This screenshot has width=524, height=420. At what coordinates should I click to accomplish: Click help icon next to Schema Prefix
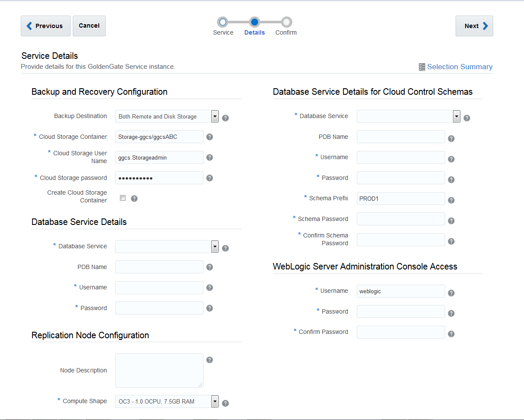tap(451, 200)
